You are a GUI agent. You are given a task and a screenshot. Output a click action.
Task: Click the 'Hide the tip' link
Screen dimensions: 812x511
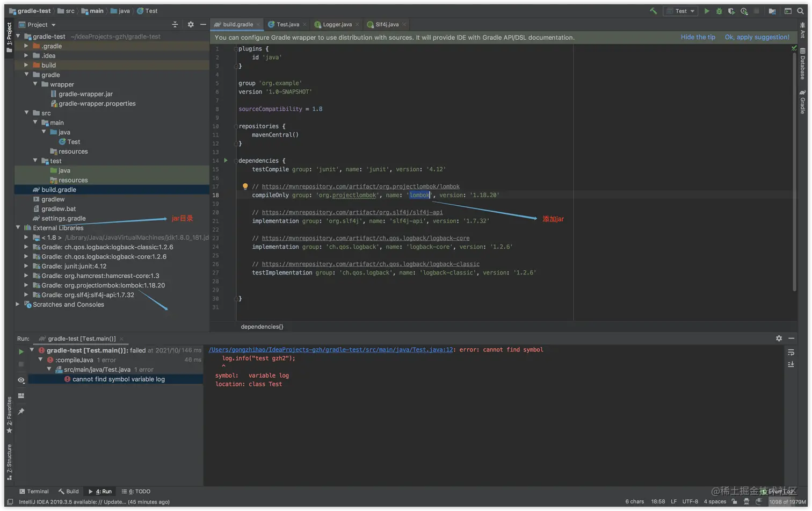698,37
